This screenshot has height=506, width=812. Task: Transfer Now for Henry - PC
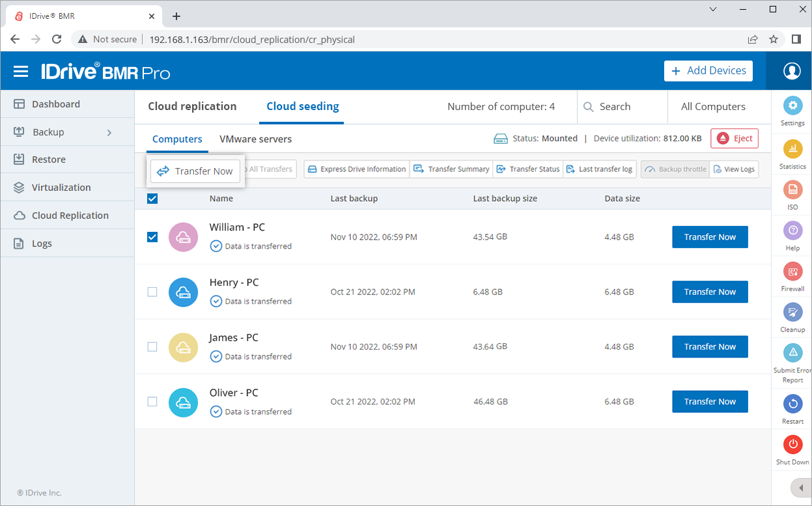(x=710, y=292)
